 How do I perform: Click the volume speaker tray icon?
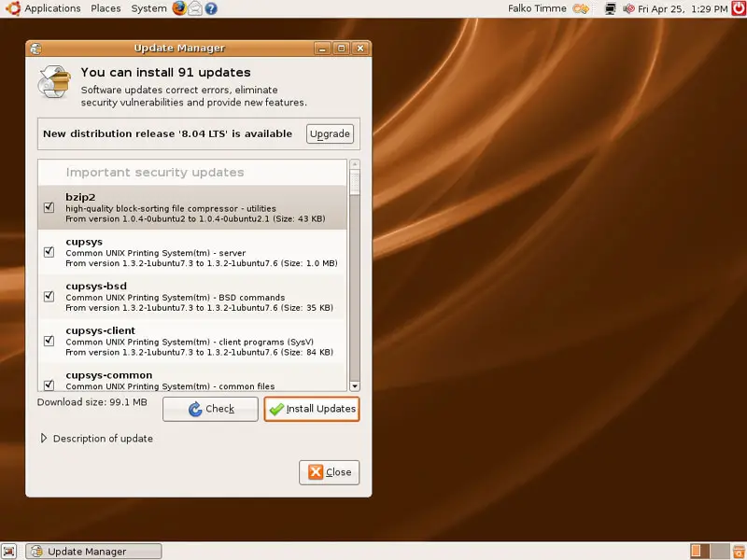[628, 8]
